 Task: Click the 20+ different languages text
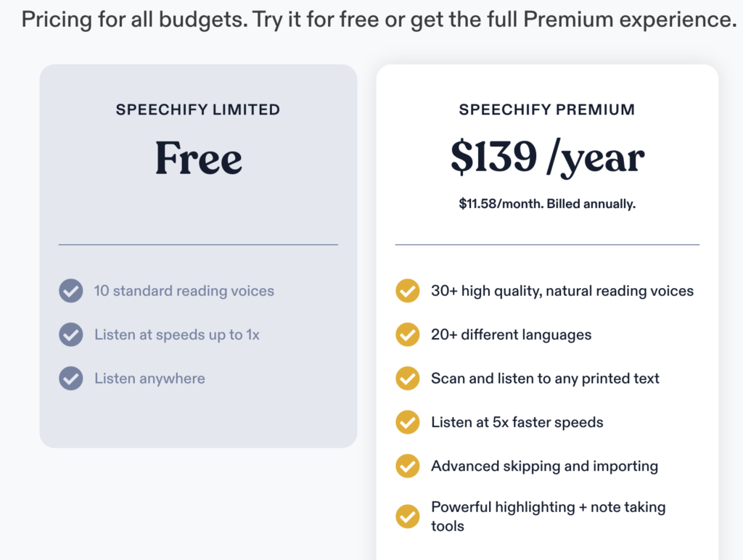click(x=511, y=335)
